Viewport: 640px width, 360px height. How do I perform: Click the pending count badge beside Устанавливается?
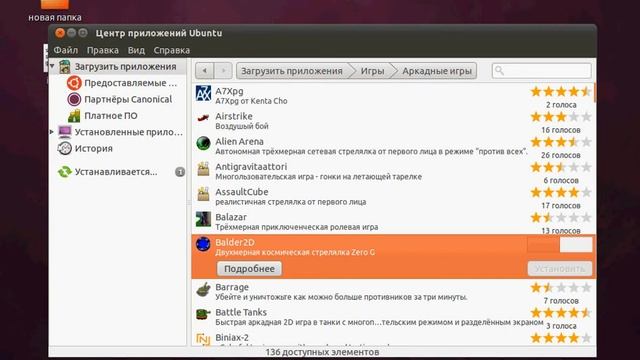(x=180, y=172)
